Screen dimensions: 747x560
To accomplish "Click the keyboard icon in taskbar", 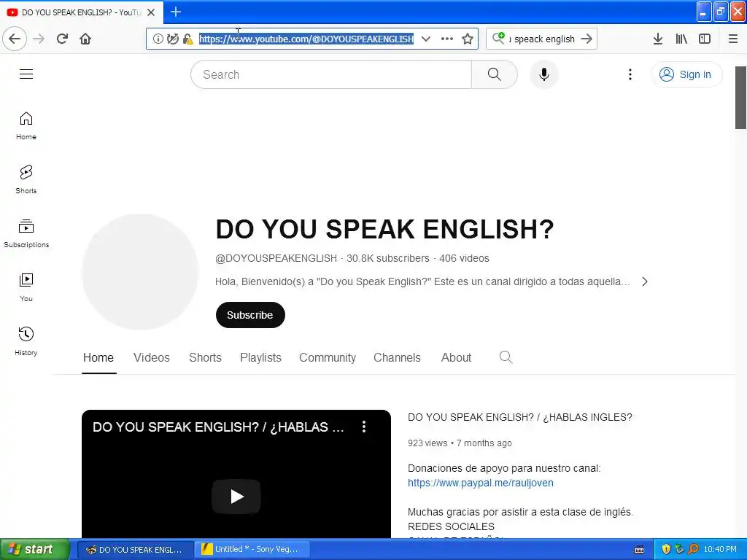I will [x=639, y=550].
